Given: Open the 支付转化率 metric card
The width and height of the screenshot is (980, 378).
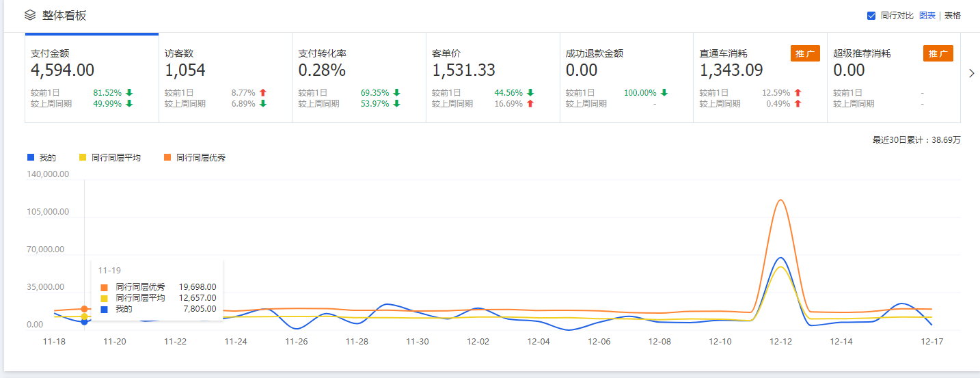Looking at the screenshot, I should coord(359,78).
